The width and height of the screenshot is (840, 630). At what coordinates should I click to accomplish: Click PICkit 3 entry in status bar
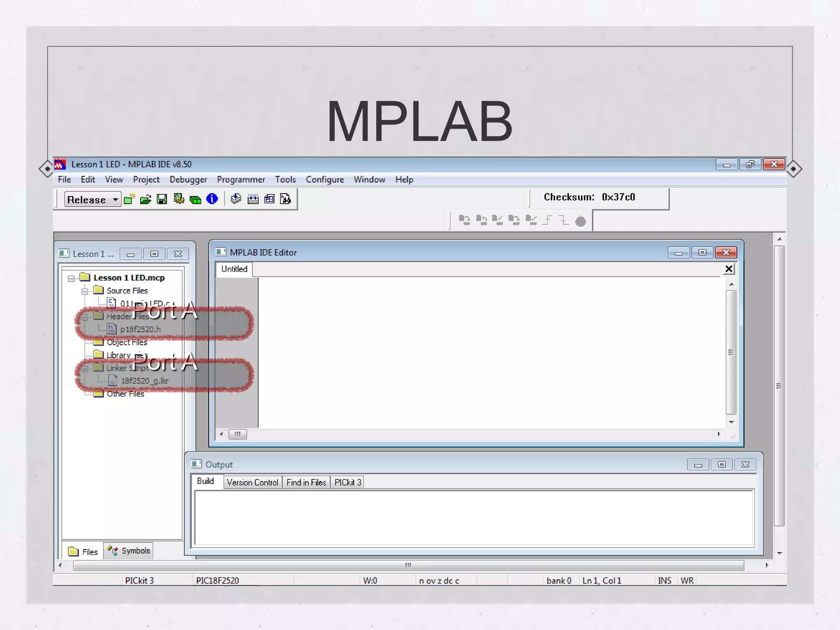pyautogui.click(x=139, y=580)
